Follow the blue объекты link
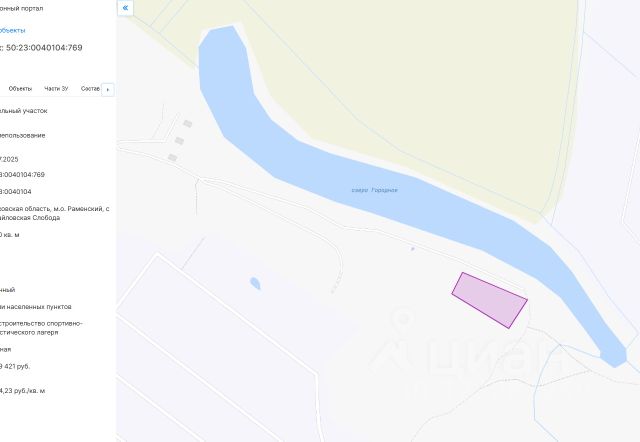This screenshot has width=640, height=442. click(x=12, y=30)
